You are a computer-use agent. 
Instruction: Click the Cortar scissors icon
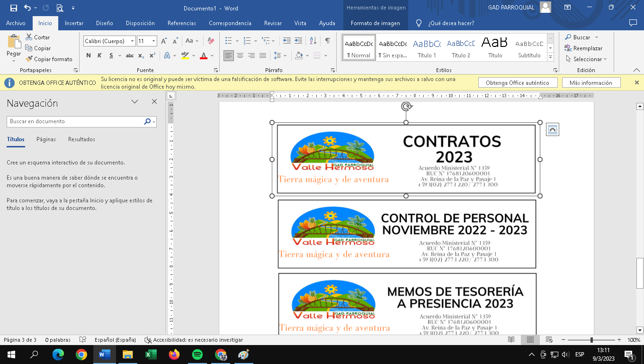[29, 37]
